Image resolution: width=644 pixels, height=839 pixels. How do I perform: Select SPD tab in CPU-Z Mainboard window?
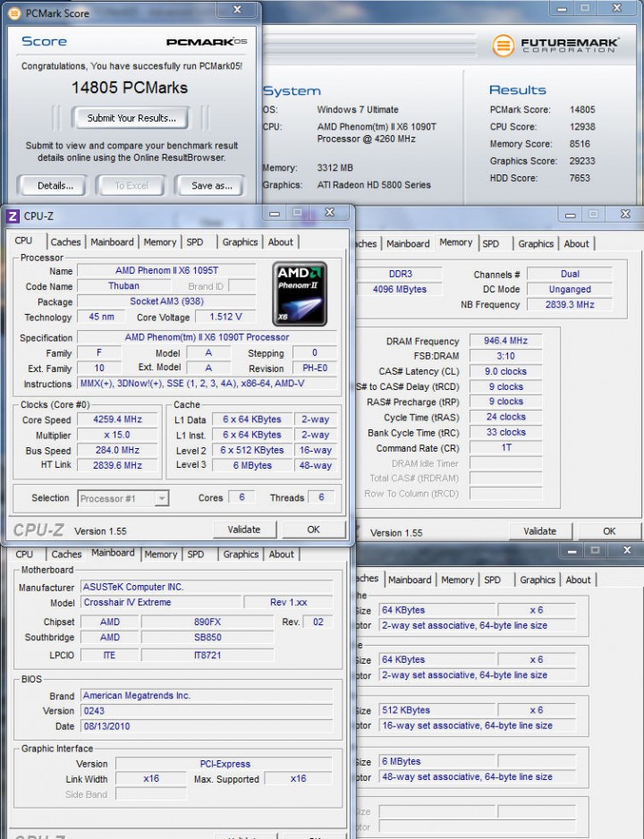click(196, 555)
